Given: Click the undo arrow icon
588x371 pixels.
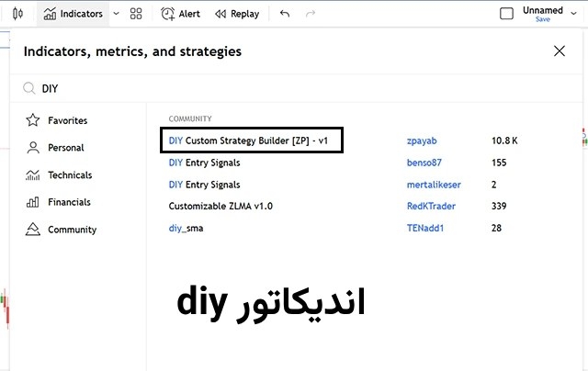Looking at the screenshot, I should click(285, 14).
